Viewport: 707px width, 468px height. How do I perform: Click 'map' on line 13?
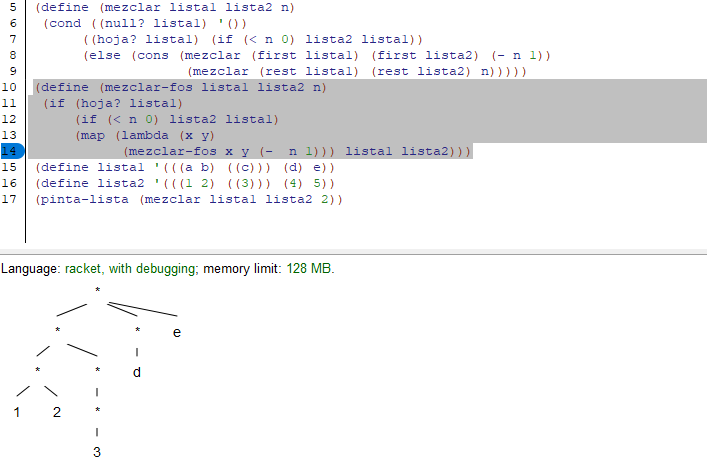click(x=92, y=135)
